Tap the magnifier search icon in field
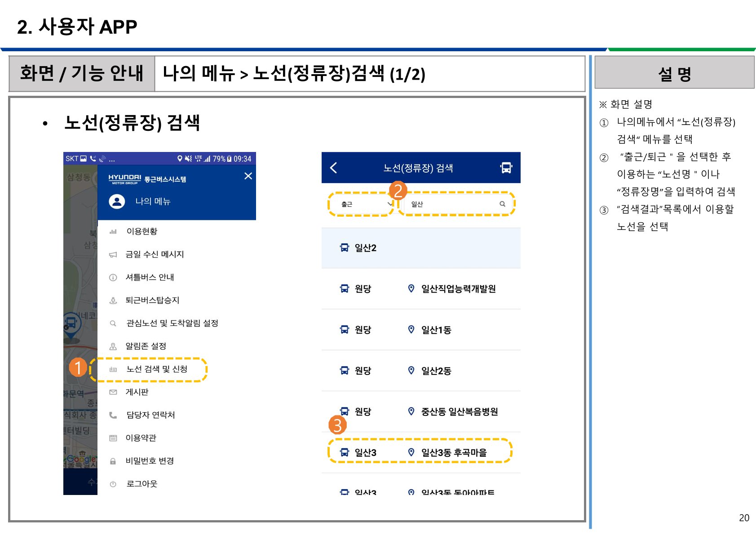The width and height of the screenshot is (756, 535). tap(502, 204)
